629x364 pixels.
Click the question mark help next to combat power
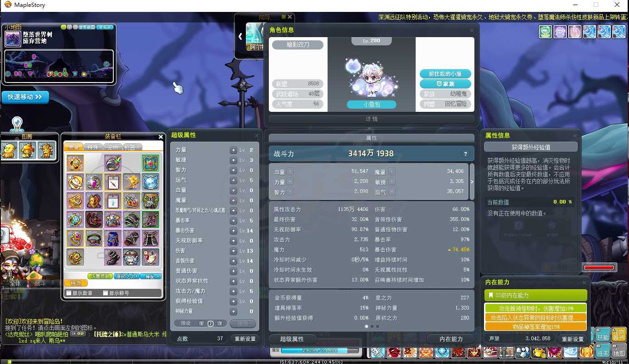465,154
